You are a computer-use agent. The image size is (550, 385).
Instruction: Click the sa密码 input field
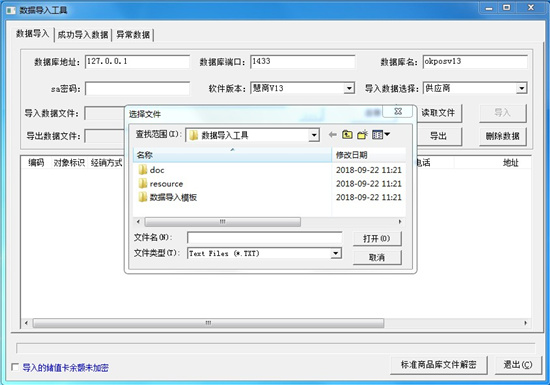pyautogui.click(x=137, y=88)
